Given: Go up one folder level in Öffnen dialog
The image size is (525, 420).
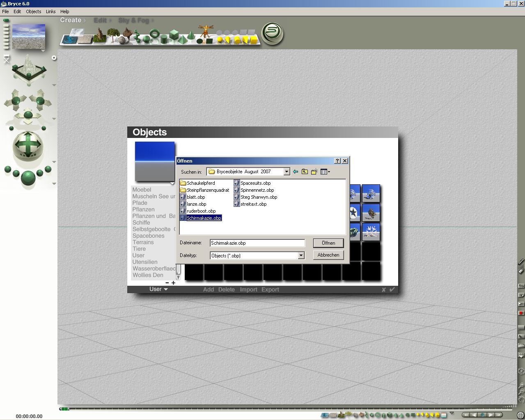Looking at the screenshot, I should (x=305, y=172).
